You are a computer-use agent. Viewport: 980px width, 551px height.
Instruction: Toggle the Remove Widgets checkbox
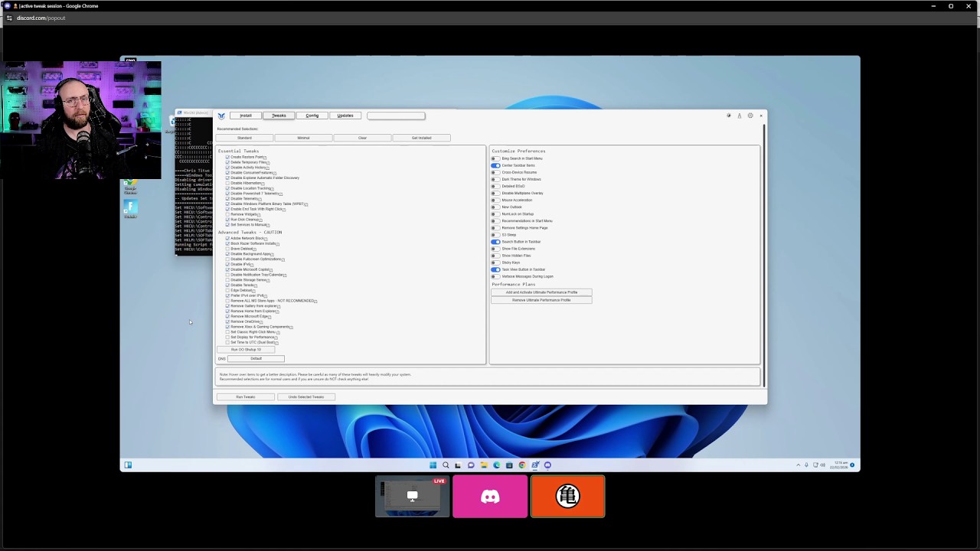(227, 214)
